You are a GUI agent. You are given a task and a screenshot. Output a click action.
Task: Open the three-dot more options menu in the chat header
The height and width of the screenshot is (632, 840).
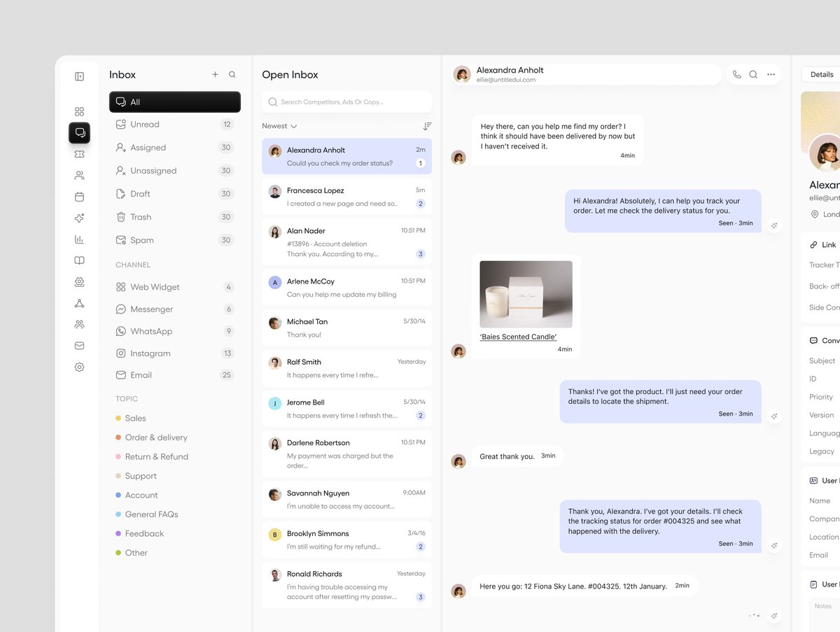tap(771, 74)
